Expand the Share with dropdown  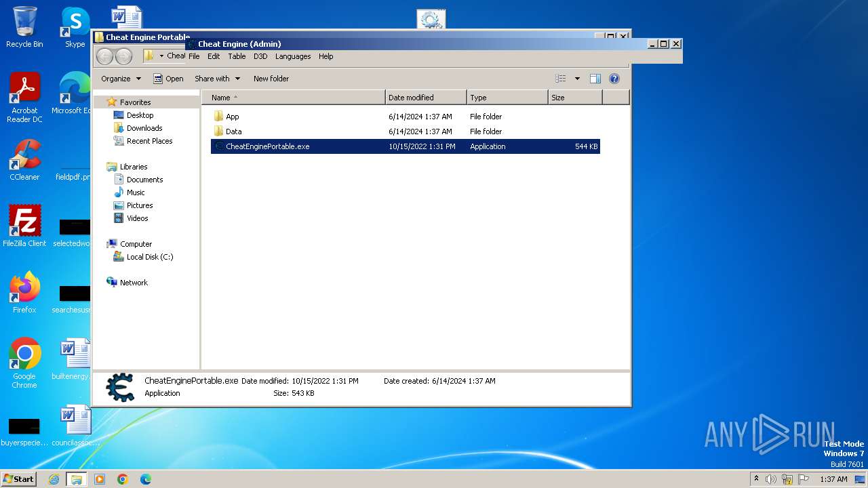217,79
